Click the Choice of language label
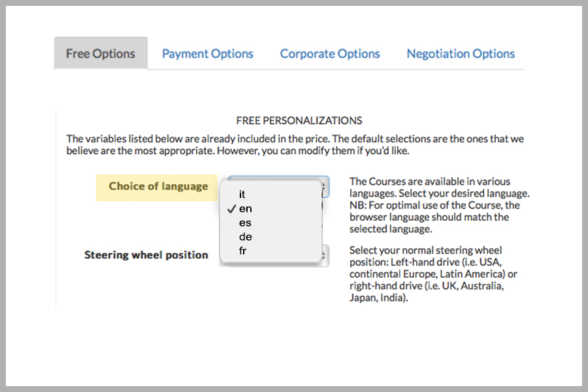The height and width of the screenshot is (392, 588). tap(158, 186)
